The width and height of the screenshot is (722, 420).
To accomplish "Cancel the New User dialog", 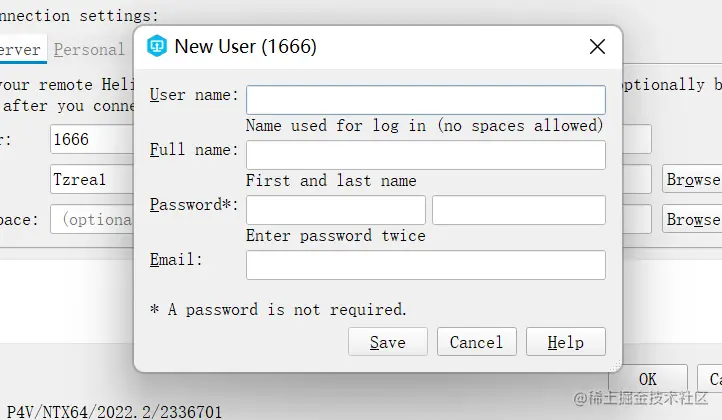I will [476, 342].
